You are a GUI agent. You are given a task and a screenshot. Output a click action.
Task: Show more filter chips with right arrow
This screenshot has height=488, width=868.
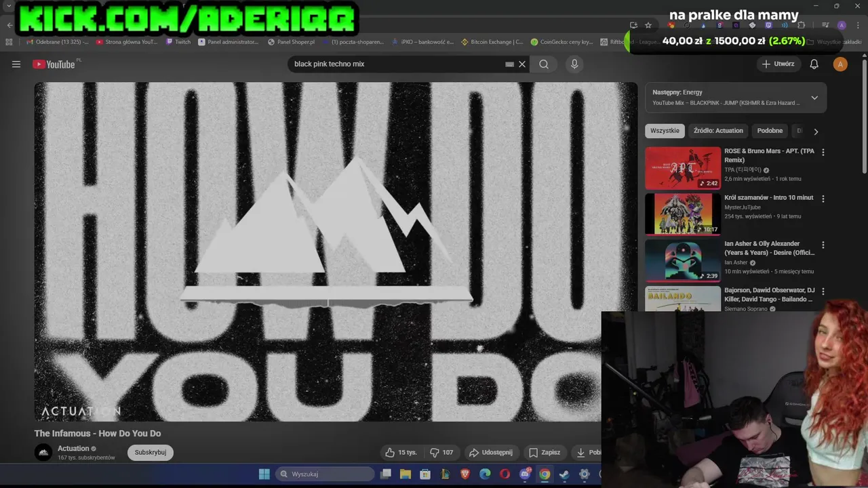(816, 131)
